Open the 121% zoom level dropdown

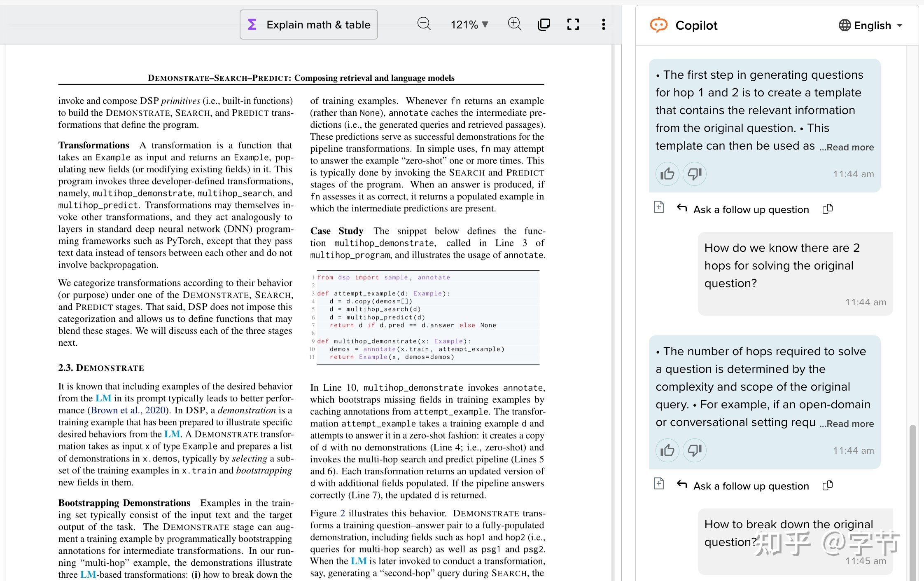click(469, 25)
